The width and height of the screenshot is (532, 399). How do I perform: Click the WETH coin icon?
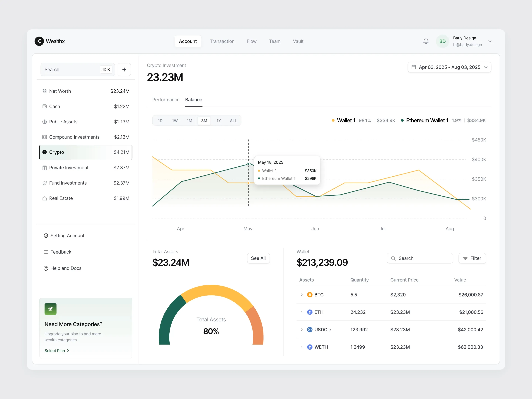tap(310, 347)
